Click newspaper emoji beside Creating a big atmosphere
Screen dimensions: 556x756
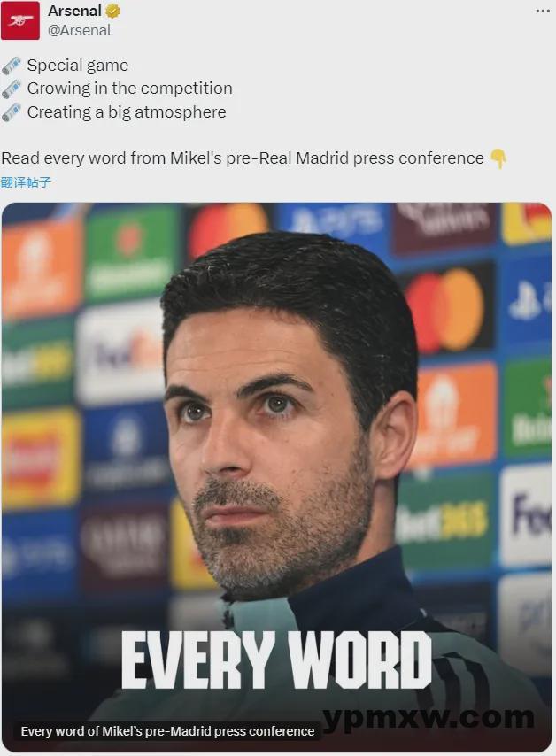point(12,112)
